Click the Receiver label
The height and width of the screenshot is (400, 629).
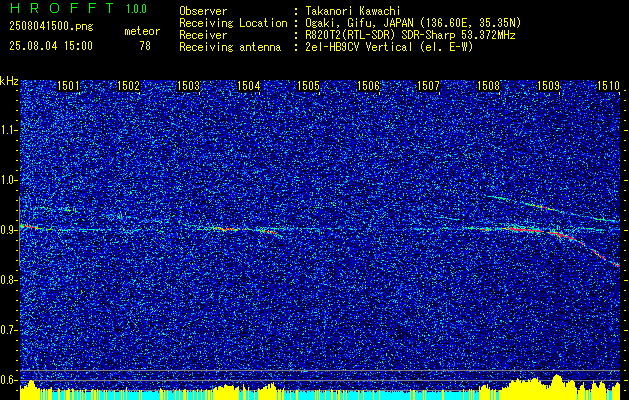(203, 35)
